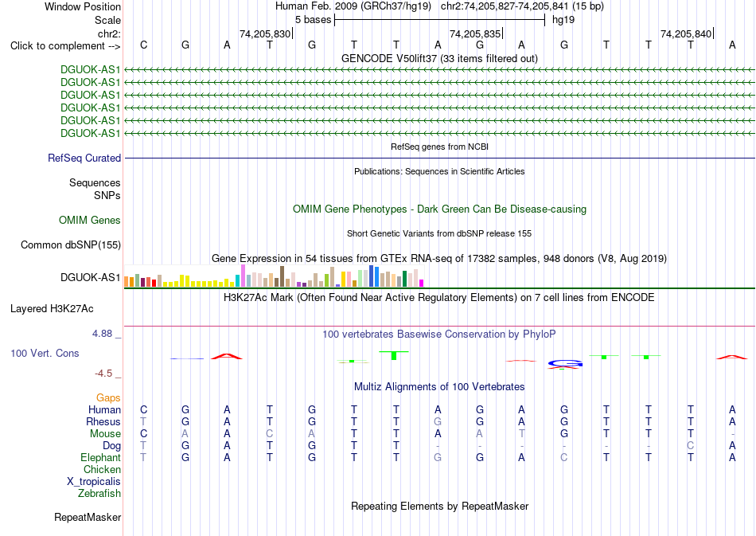Click the 74,205,830 coordinate marker
The image size is (756, 536).
point(265,33)
